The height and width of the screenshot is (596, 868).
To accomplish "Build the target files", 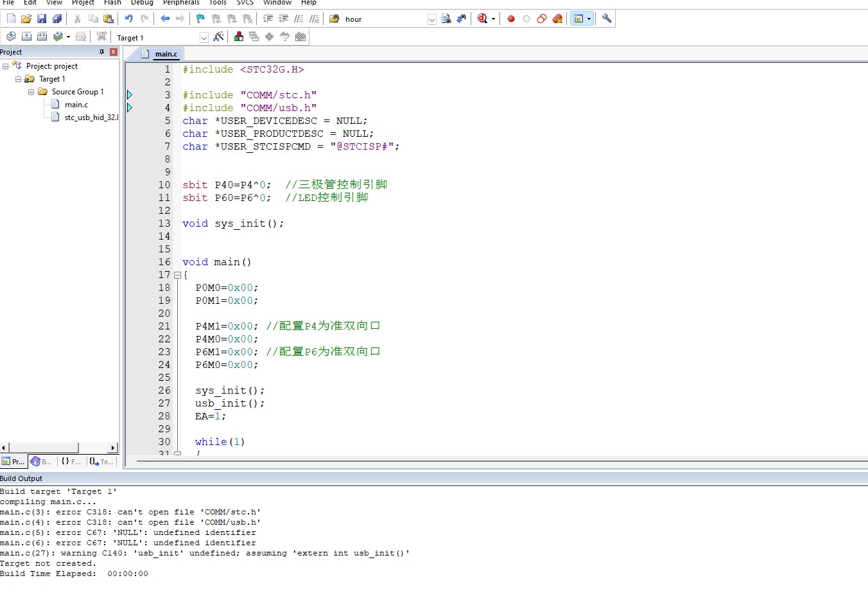I will pyautogui.click(x=26, y=37).
